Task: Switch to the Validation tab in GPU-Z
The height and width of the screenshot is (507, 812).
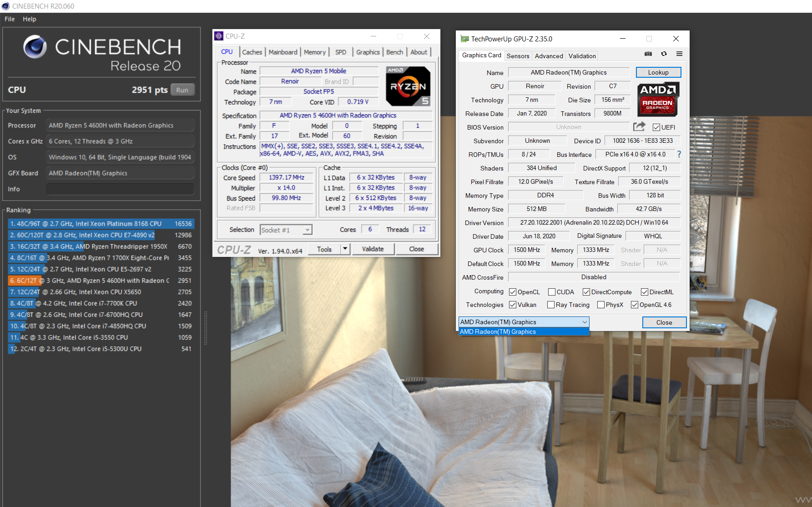Action: 582,56
